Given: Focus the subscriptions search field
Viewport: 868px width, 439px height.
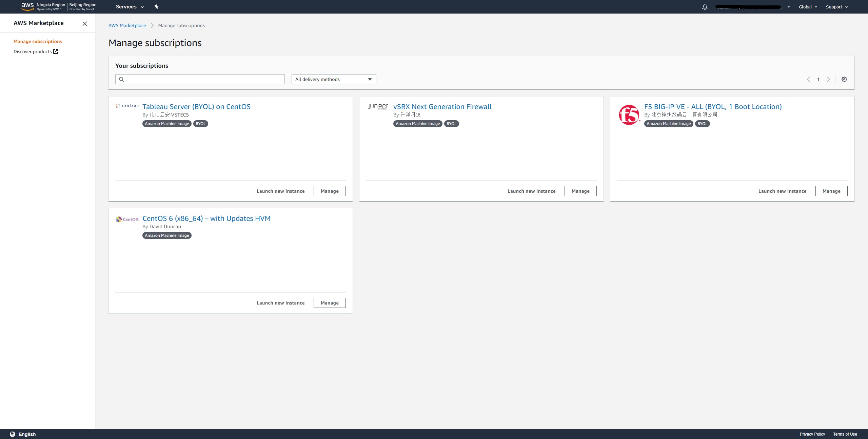Looking at the screenshot, I should coord(200,79).
